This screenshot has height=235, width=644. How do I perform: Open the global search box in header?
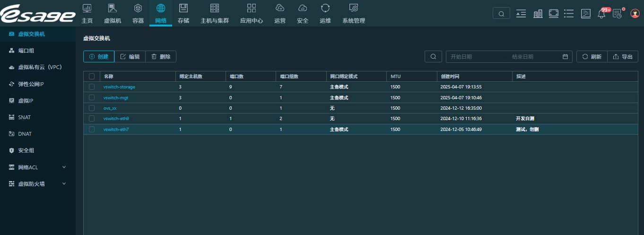501,13
